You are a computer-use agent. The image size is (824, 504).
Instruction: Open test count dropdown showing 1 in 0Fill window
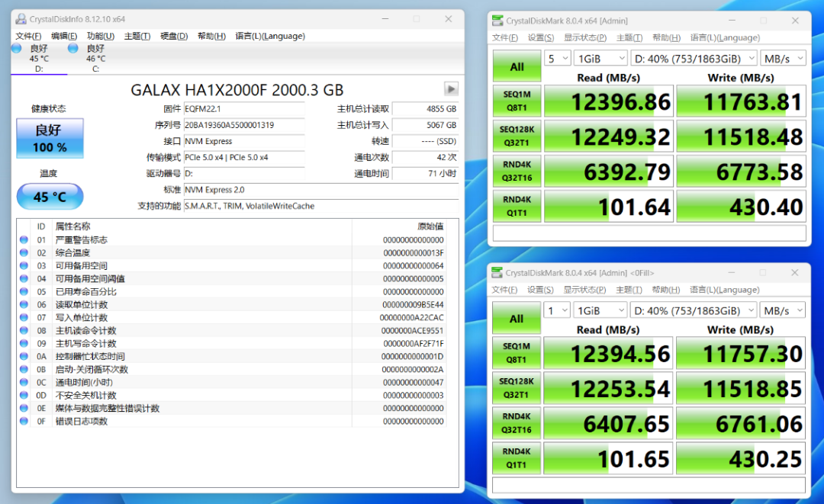[557, 310]
